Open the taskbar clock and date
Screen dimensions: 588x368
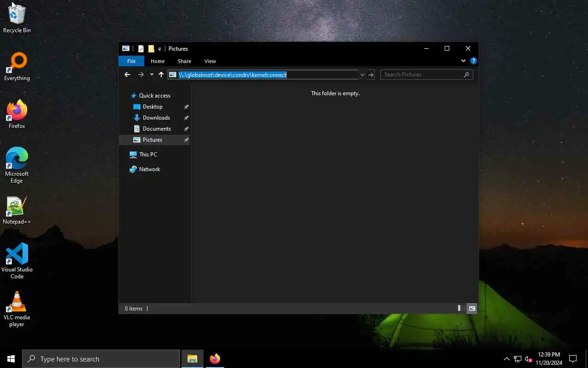point(548,359)
